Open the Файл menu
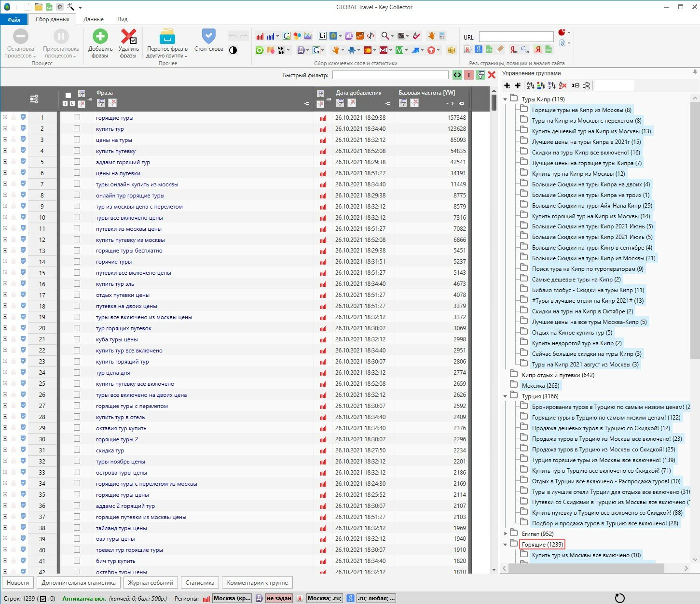700x604 pixels. [x=14, y=19]
